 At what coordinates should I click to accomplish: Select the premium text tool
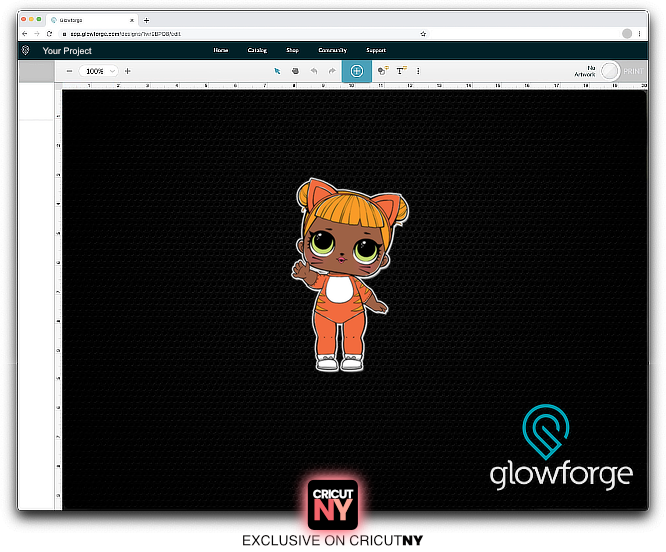401,71
